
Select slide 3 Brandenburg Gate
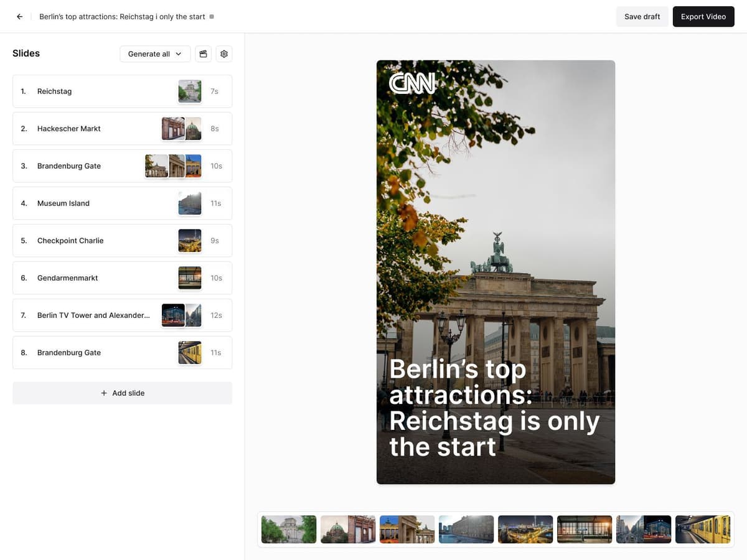point(122,166)
